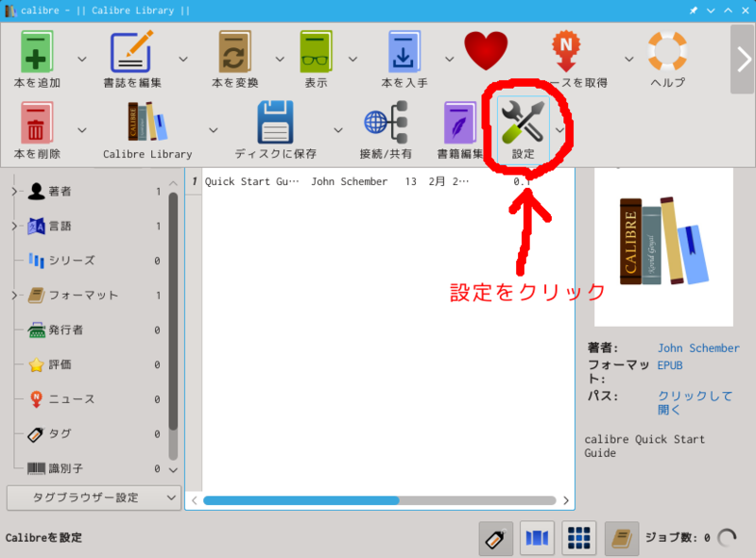Click the 接続/共有 network icon
The width and height of the screenshot is (756, 558).
click(x=386, y=123)
